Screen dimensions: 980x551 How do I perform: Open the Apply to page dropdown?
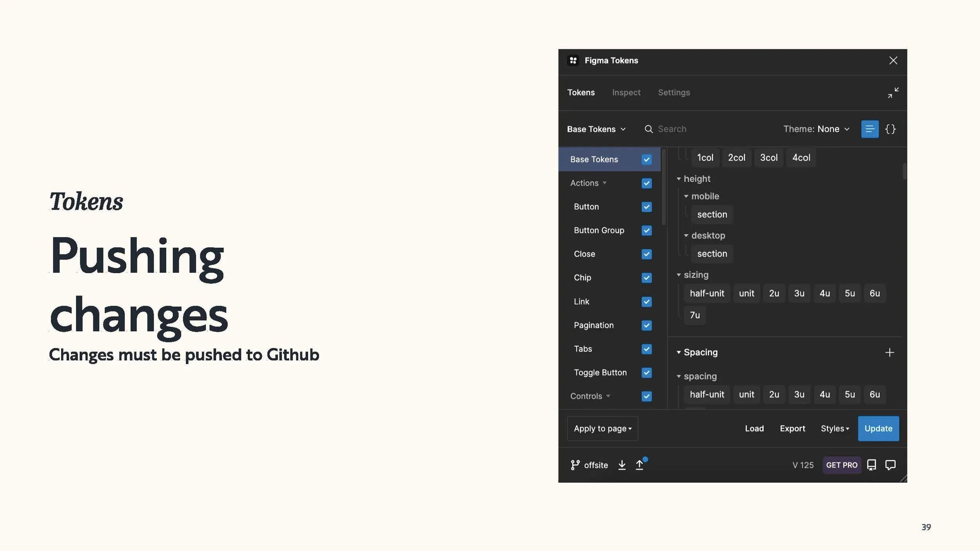(603, 428)
